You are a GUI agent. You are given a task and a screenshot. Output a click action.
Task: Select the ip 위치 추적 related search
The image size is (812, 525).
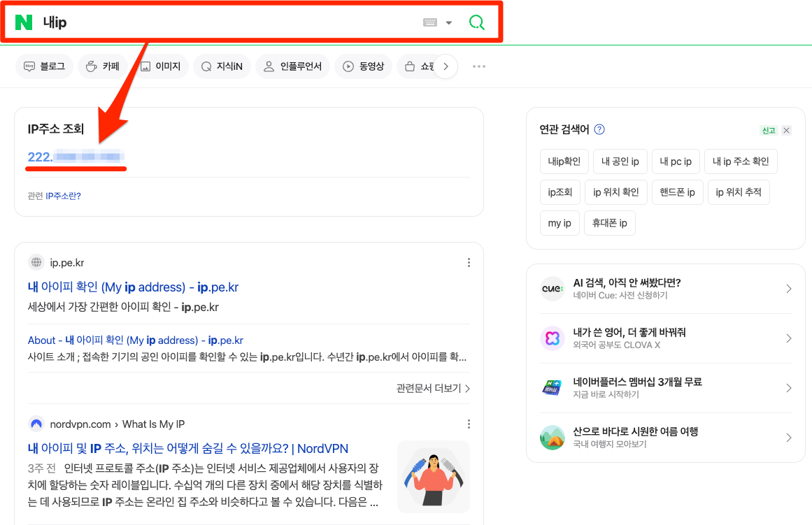click(x=739, y=192)
